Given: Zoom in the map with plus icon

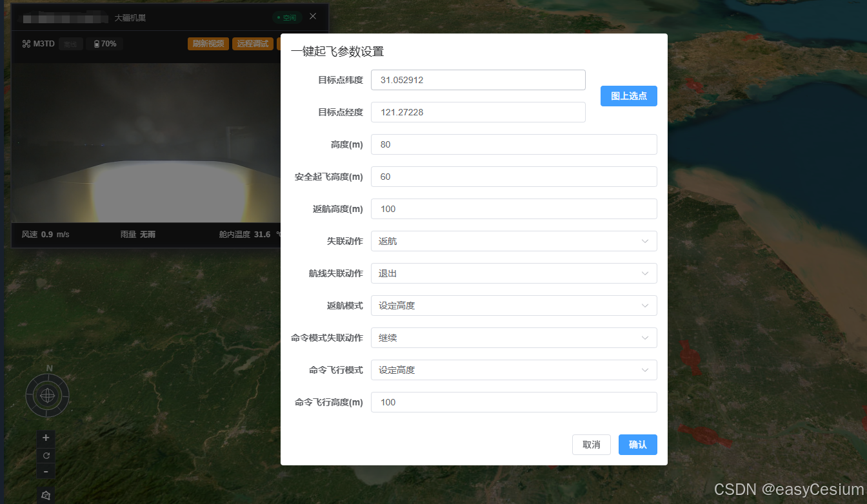Looking at the screenshot, I should point(46,438).
